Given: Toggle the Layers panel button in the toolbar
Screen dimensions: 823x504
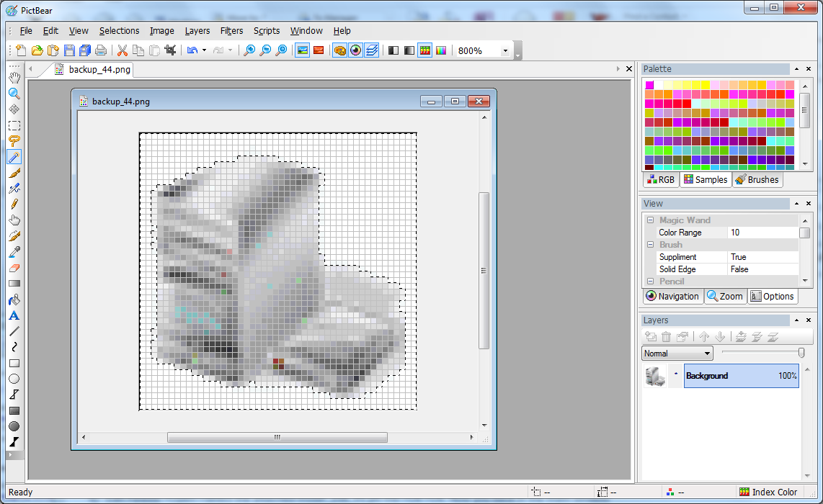Looking at the screenshot, I should [372, 50].
